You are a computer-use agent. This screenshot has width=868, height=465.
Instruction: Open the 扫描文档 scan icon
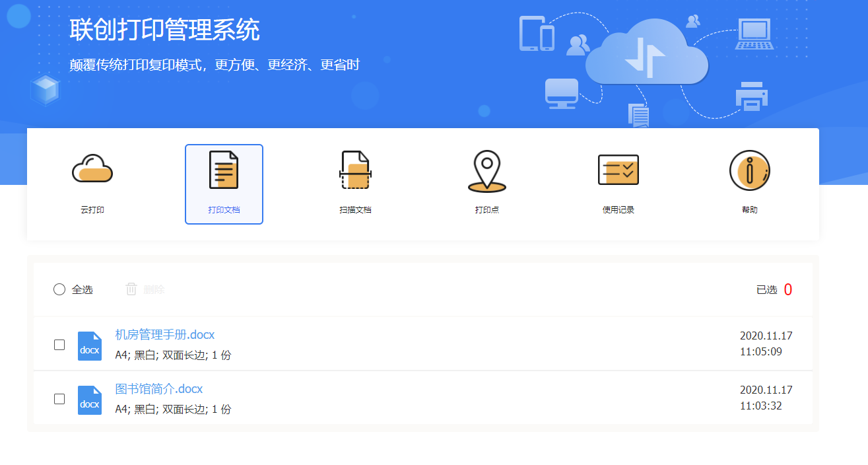pyautogui.click(x=355, y=170)
